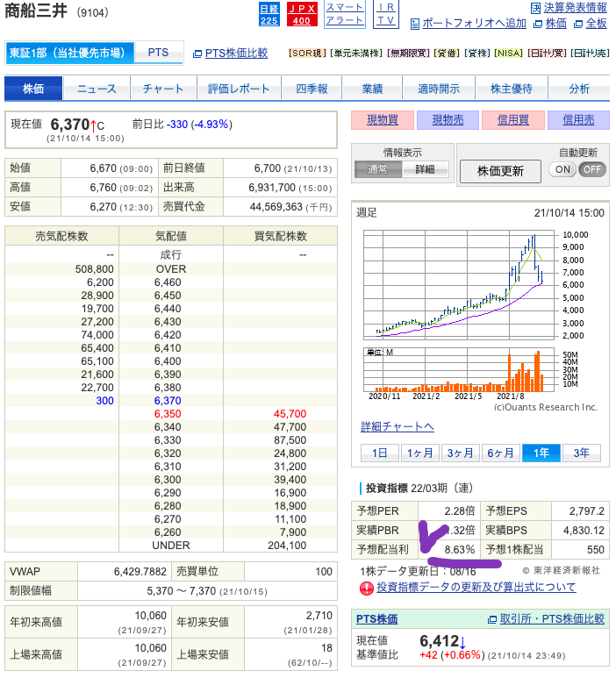Open the 業績 tab

[372, 89]
